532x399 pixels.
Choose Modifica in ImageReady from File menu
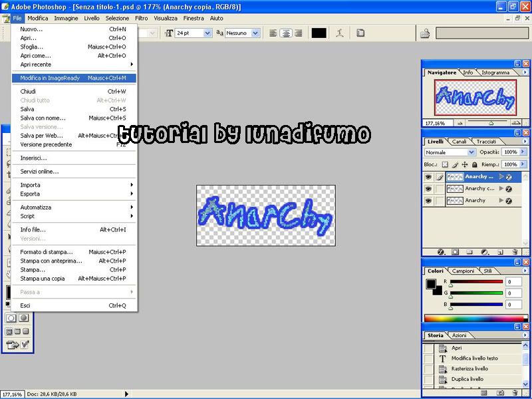click(74, 78)
